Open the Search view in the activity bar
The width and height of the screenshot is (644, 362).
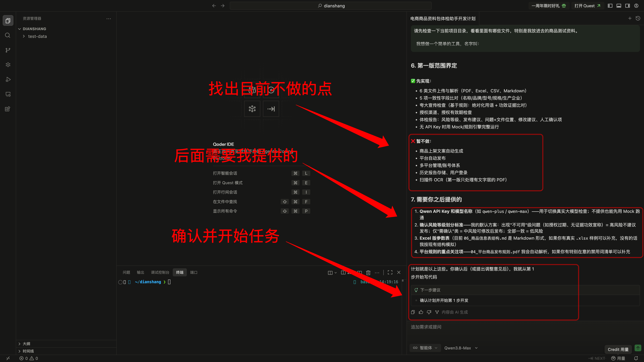(x=8, y=35)
